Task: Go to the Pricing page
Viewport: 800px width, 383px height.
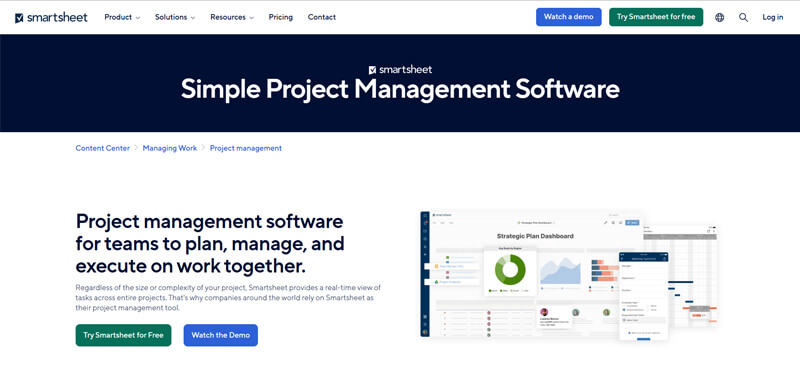Action: (281, 17)
